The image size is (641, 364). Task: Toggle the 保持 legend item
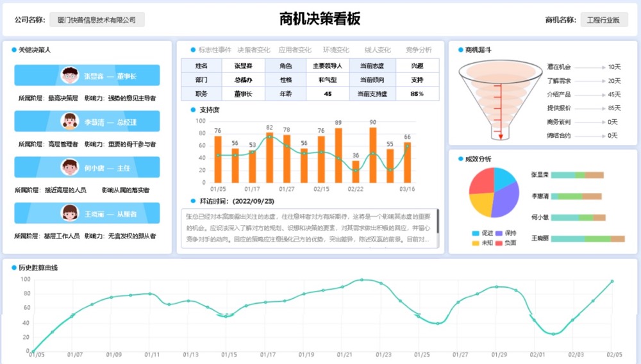(x=504, y=233)
